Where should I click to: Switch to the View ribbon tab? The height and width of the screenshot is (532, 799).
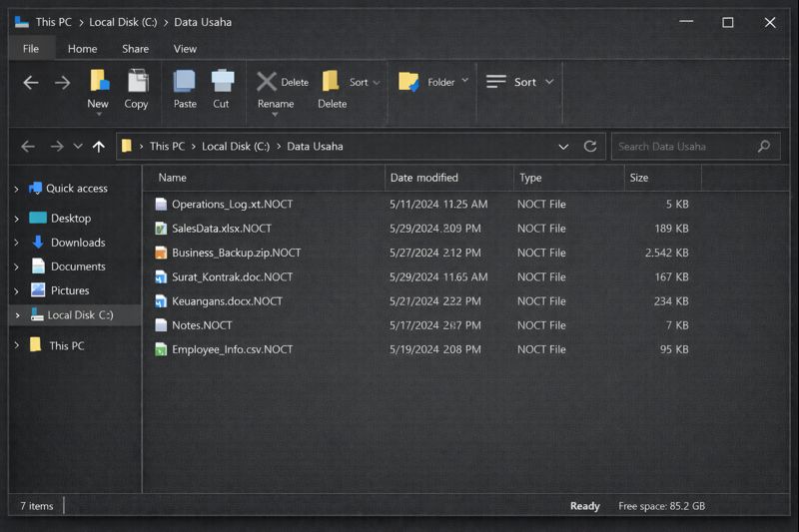pos(185,49)
